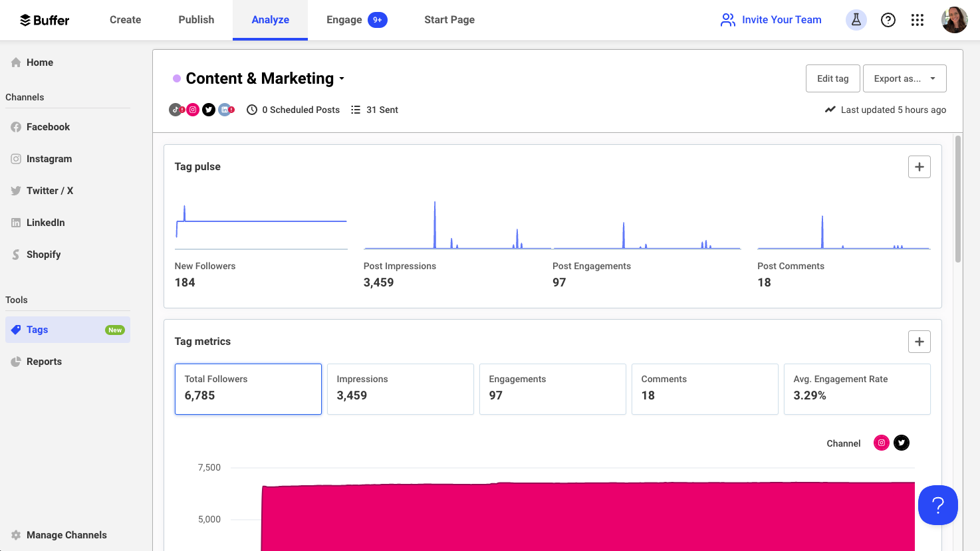Viewport: 980px width, 551px height.
Task: Open the apps grid icon
Action: coord(918,20)
